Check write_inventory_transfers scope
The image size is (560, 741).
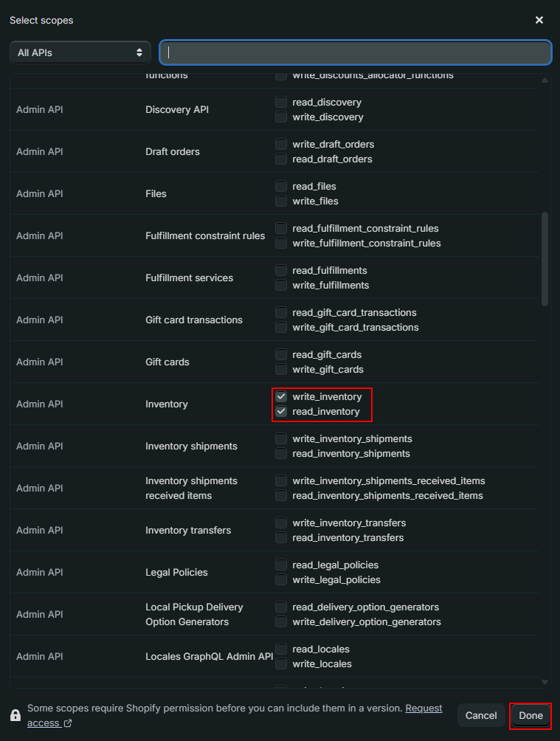[281, 523]
